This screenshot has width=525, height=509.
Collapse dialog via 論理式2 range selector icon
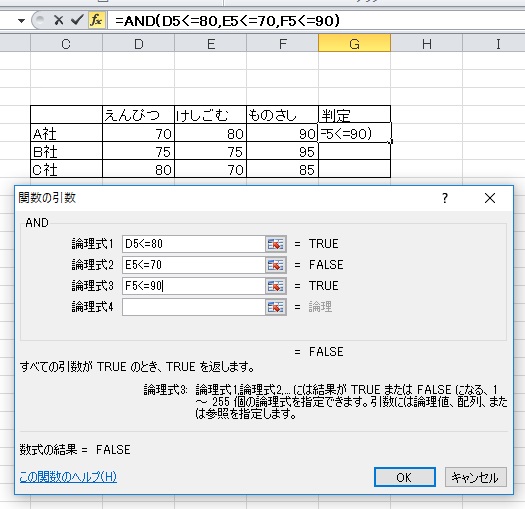point(276,265)
